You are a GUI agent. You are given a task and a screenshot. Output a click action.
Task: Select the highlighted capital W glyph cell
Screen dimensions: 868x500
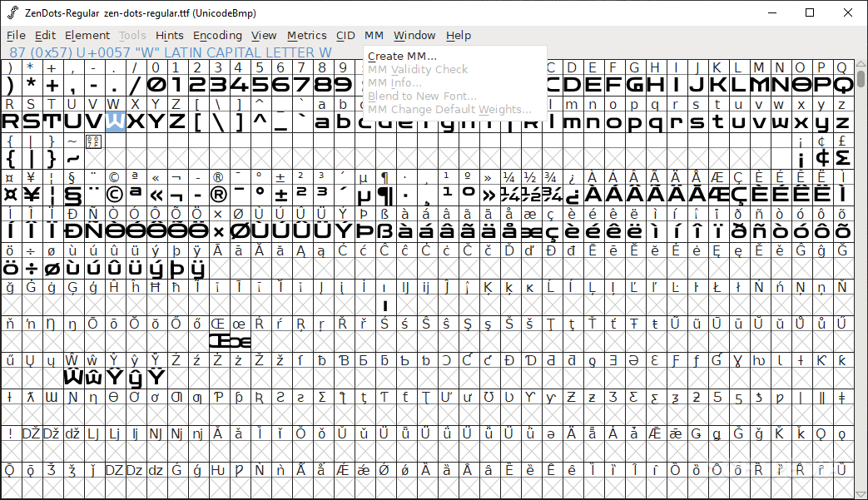pos(114,121)
